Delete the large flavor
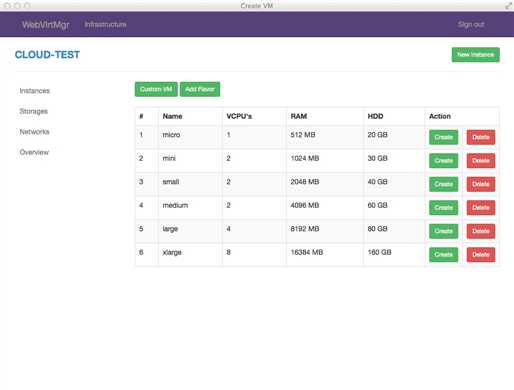 [x=481, y=231]
